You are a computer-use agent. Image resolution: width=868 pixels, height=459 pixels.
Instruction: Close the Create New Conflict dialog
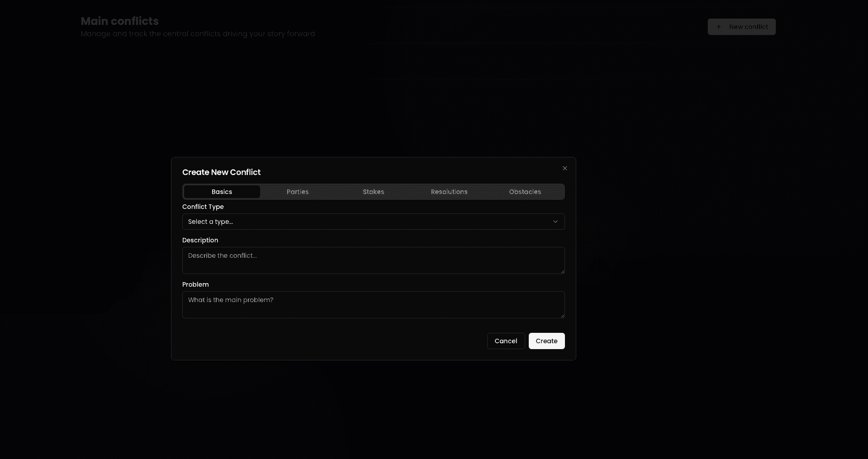[564, 168]
